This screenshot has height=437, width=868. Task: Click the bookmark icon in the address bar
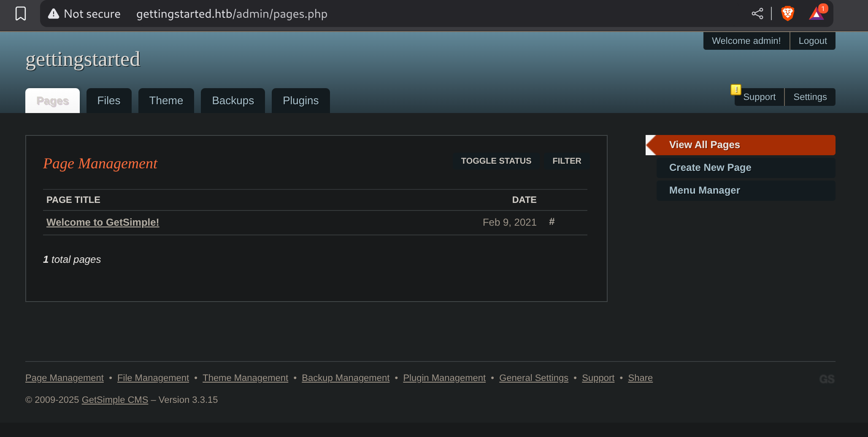pos(21,13)
